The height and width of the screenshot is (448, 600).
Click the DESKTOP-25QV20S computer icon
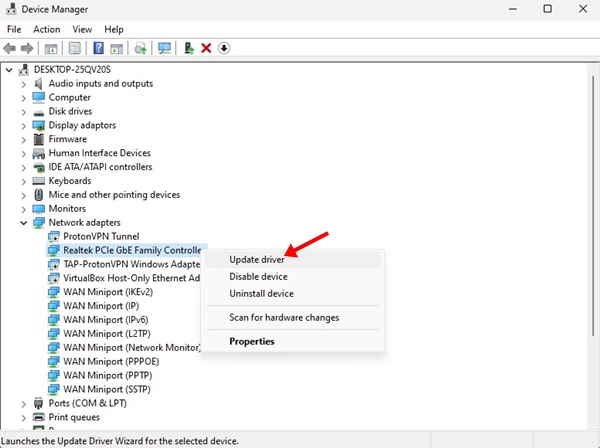24,70
